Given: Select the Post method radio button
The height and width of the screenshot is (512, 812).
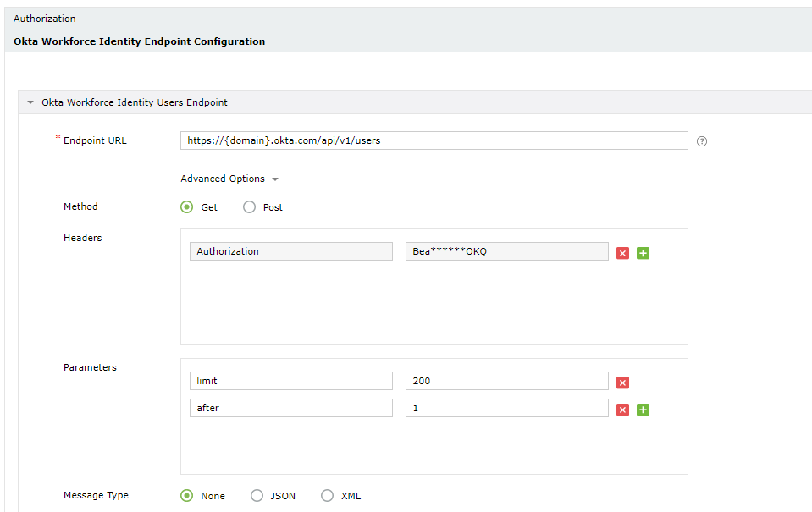Looking at the screenshot, I should 250,207.
